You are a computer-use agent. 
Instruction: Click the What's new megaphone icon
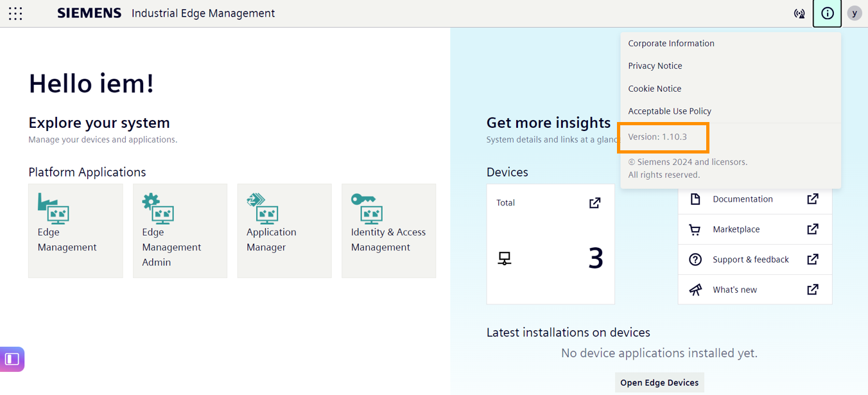[x=695, y=289]
